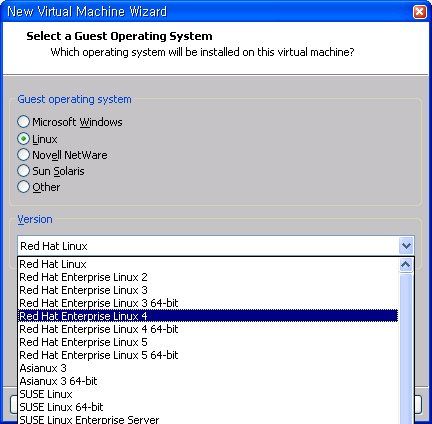Viewport: 432px width, 424px height.
Task: Select the Microsoft Windows radio button
Action: click(x=23, y=122)
